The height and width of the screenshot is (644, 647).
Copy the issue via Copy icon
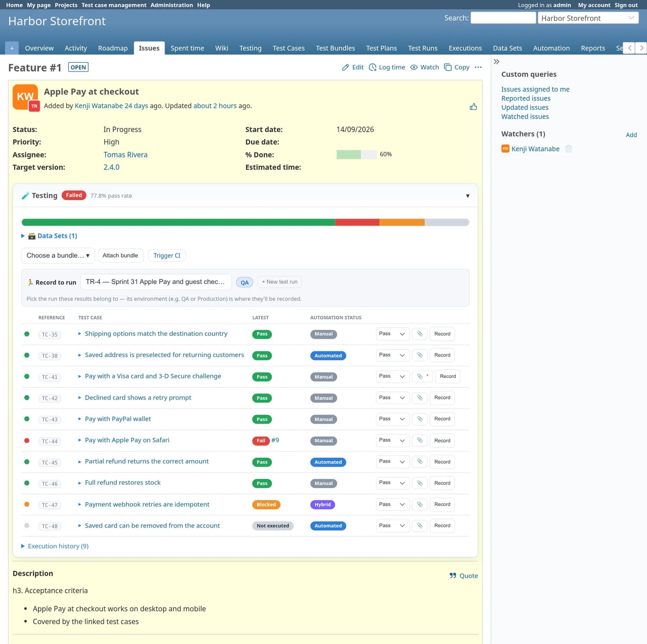click(x=457, y=67)
